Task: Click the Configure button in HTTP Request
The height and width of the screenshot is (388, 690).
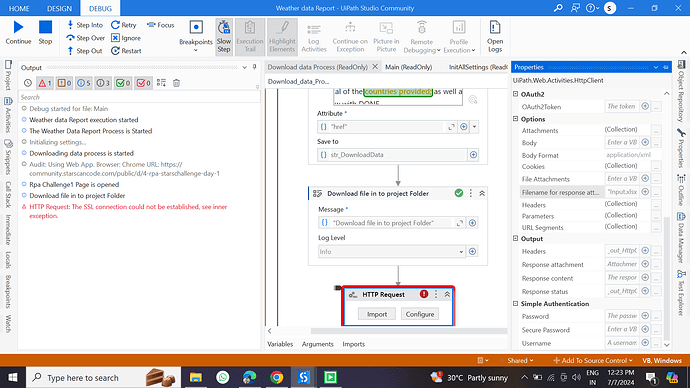Action: pyautogui.click(x=420, y=314)
